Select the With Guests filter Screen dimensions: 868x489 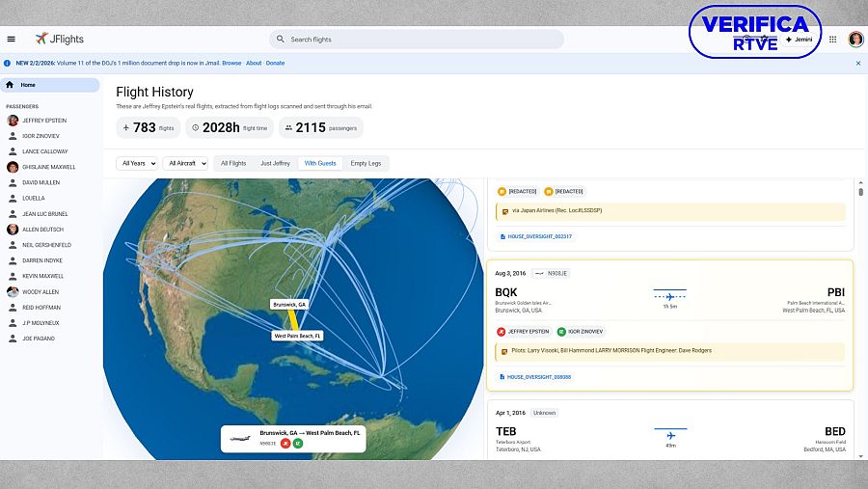320,164
